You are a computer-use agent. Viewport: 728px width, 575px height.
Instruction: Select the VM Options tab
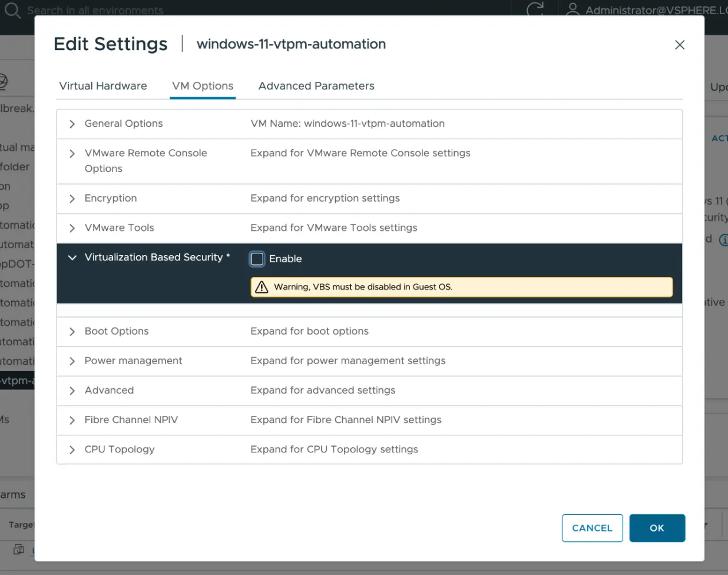[203, 86]
